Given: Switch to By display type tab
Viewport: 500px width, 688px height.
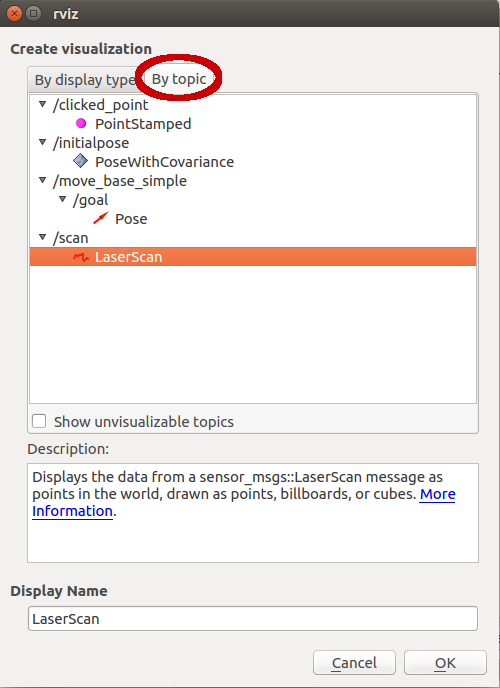Looking at the screenshot, I should coord(85,80).
